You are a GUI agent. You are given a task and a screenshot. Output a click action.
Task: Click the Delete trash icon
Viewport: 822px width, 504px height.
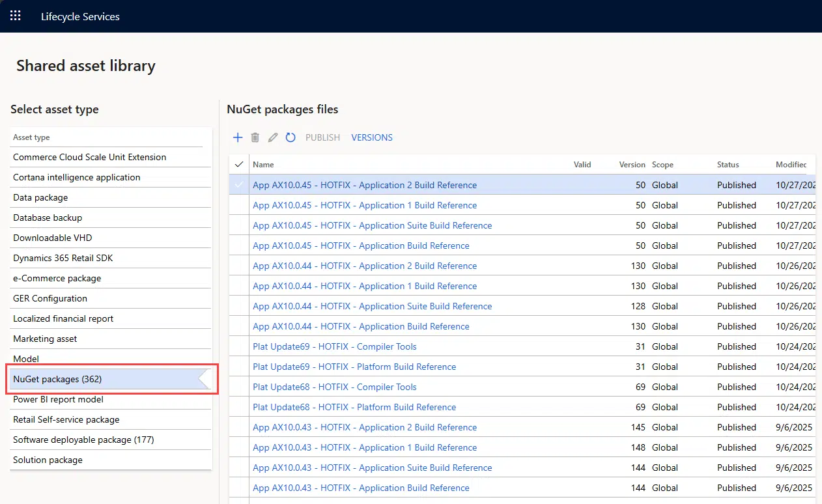tap(255, 137)
